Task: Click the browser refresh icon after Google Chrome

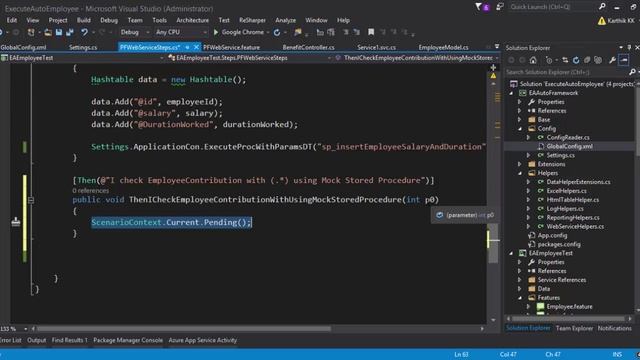Action: (x=277, y=32)
